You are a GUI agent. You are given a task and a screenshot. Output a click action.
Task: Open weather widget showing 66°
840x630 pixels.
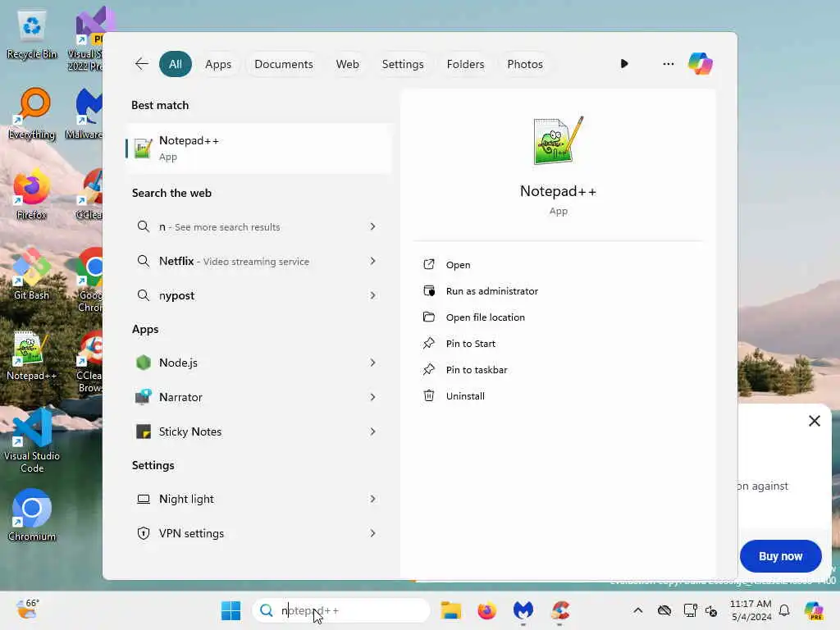28,609
